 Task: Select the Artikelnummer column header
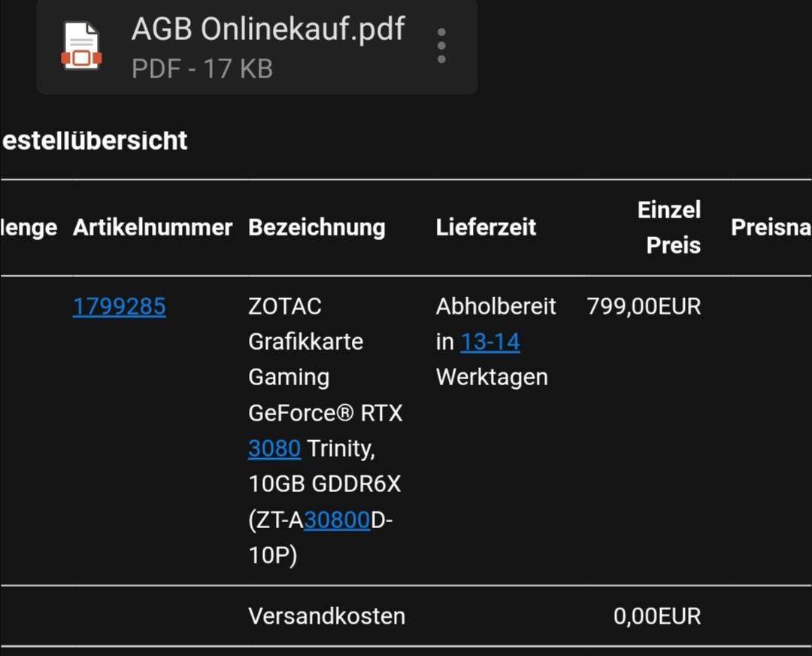tap(152, 227)
